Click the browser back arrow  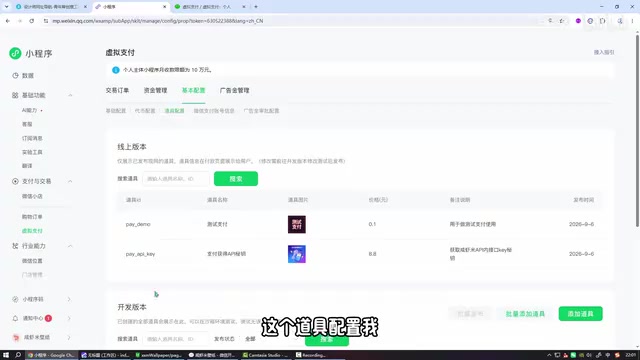pos(8,21)
